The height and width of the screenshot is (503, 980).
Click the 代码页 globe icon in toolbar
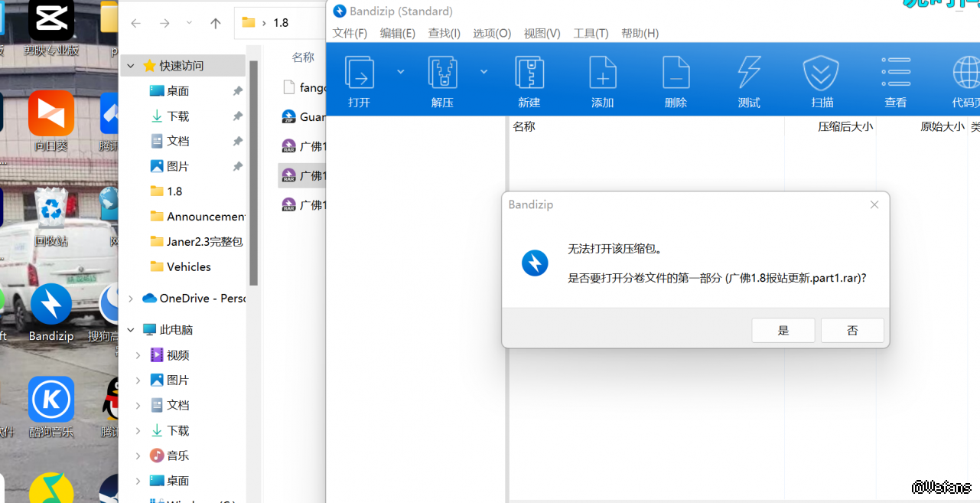click(965, 73)
